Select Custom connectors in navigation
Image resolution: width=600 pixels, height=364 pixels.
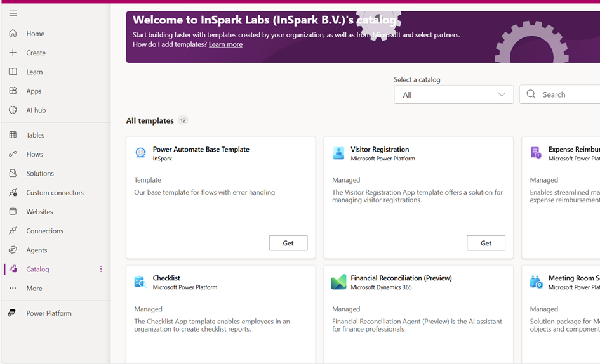coord(55,193)
